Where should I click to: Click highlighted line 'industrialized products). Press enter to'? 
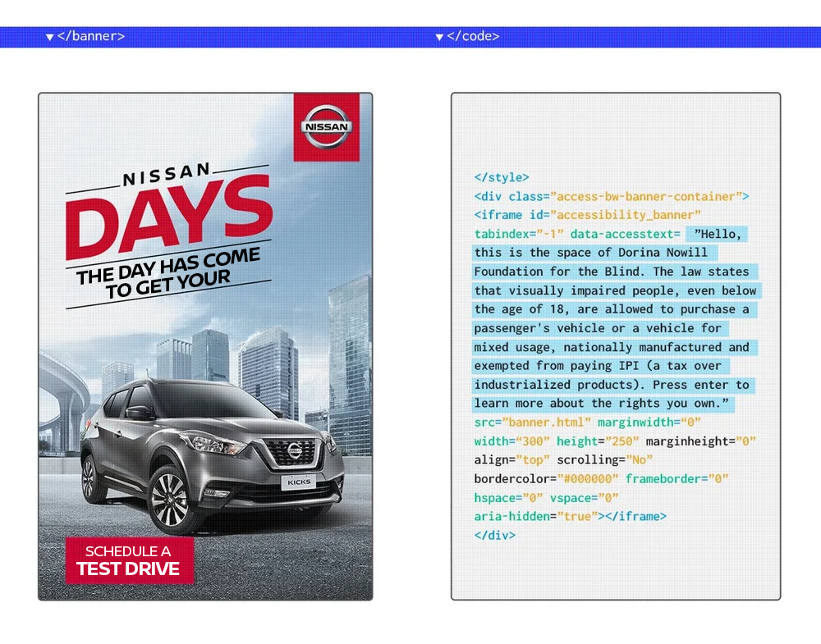(612, 385)
